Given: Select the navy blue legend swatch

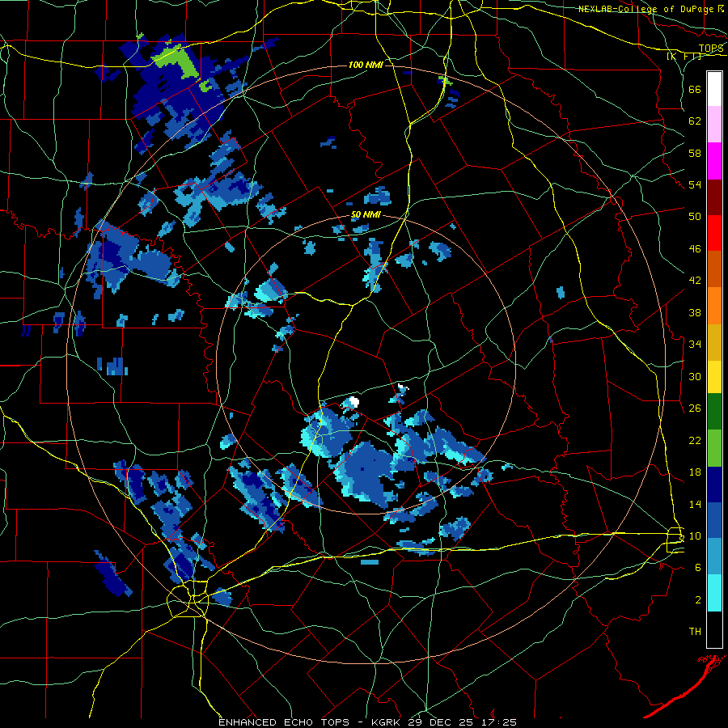Looking at the screenshot, I should (714, 485).
